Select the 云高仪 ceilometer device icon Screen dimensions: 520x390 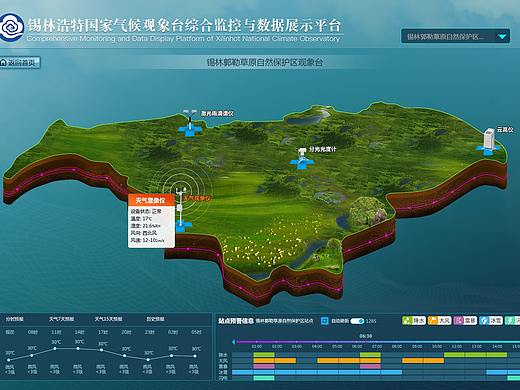coord(489,141)
